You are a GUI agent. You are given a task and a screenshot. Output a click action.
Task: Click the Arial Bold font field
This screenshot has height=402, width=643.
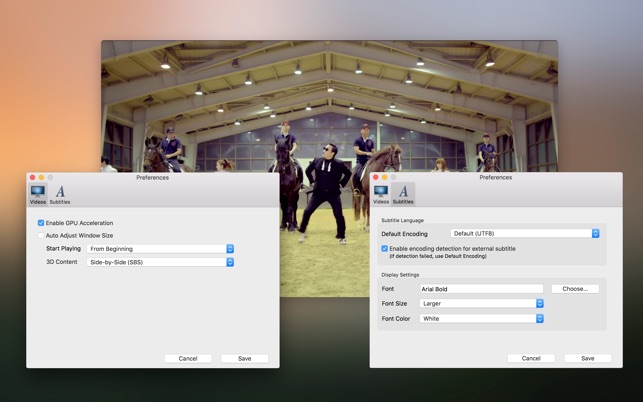coord(482,289)
